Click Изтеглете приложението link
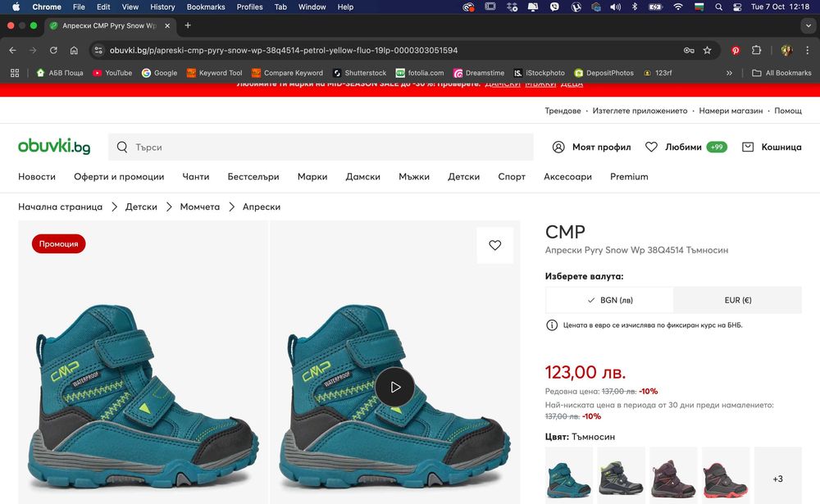 click(x=640, y=111)
